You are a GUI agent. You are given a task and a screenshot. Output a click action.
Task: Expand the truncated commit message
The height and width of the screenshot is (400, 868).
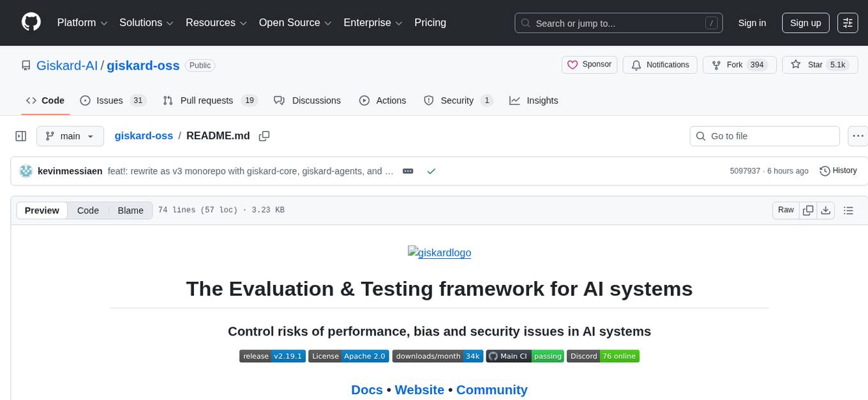coord(408,171)
